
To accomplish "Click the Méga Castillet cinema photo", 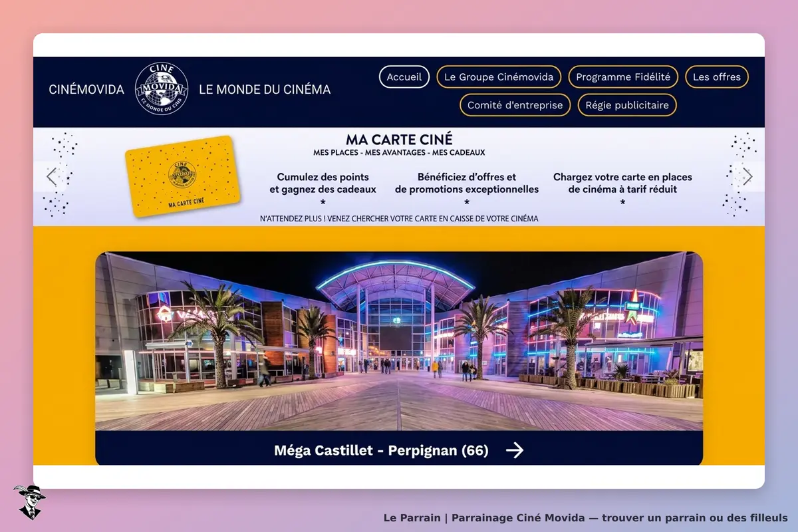I will click(399, 341).
